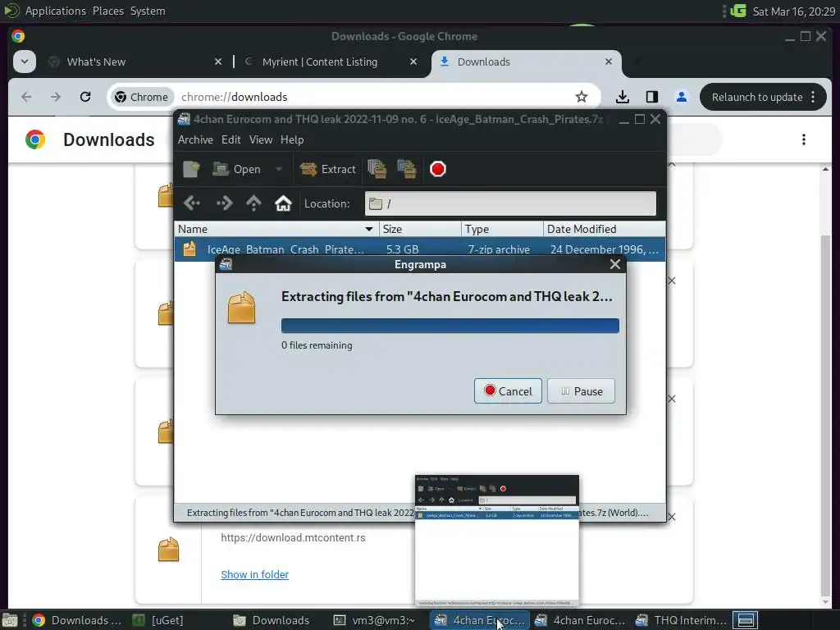Click the Chrome back navigation arrow

tap(26, 97)
